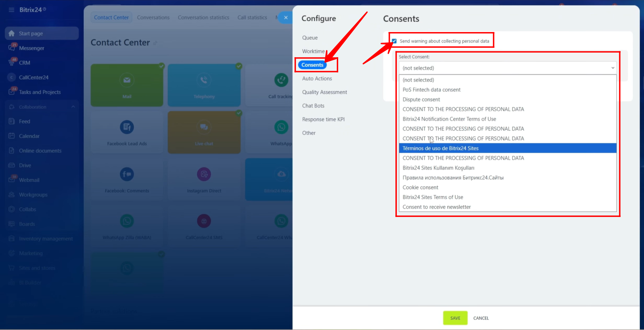Switch to the Conversations tab

(x=153, y=17)
